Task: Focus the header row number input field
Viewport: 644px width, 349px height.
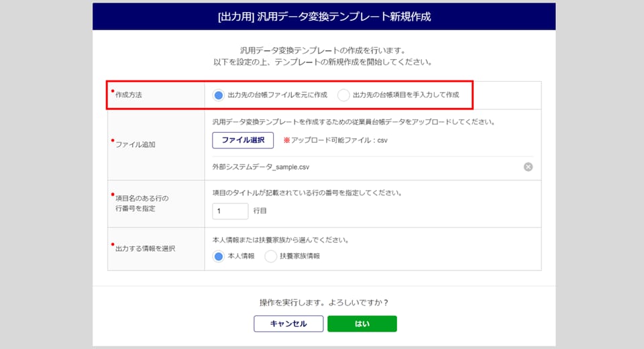Action: 230,211
